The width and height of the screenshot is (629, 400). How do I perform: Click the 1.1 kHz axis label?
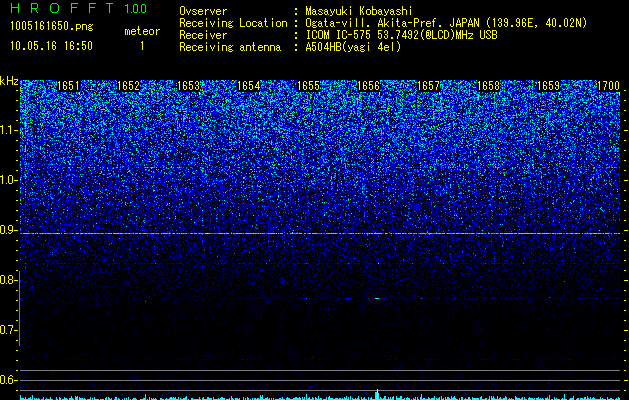pos(8,130)
